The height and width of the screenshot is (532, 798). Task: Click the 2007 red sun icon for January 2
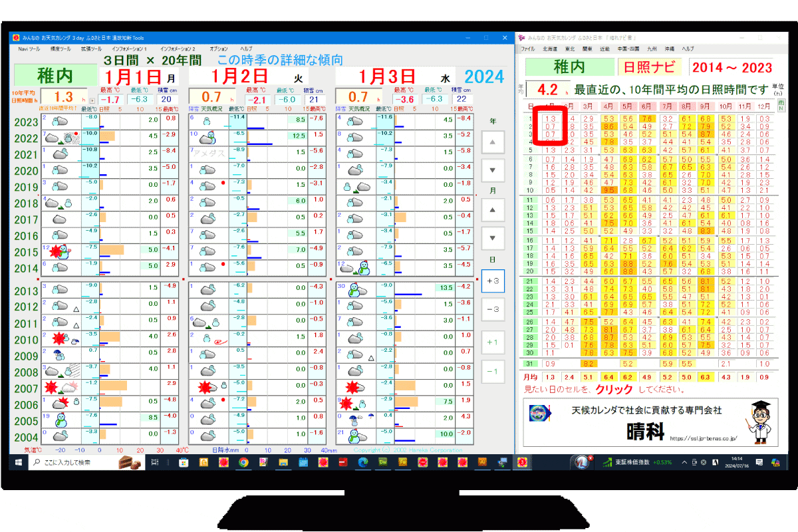tap(203, 388)
